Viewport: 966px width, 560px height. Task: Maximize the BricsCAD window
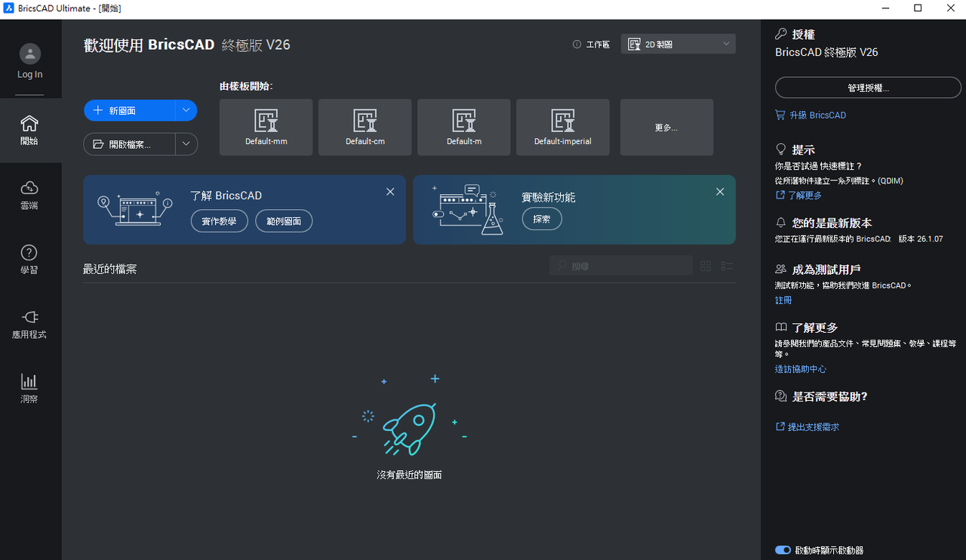[x=918, y=8]
